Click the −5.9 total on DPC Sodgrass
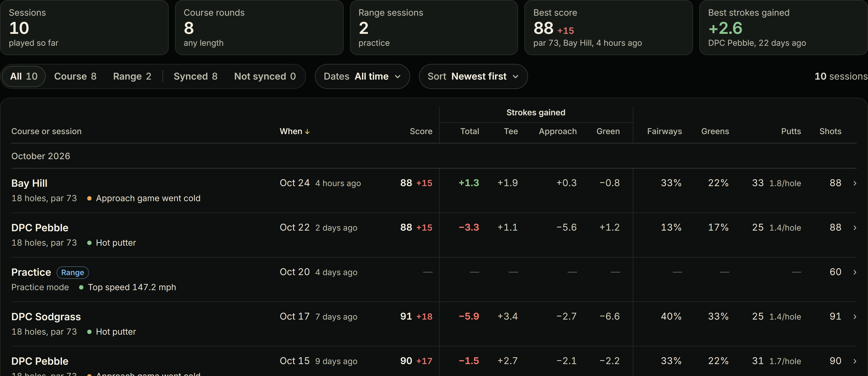 point(469,316)
